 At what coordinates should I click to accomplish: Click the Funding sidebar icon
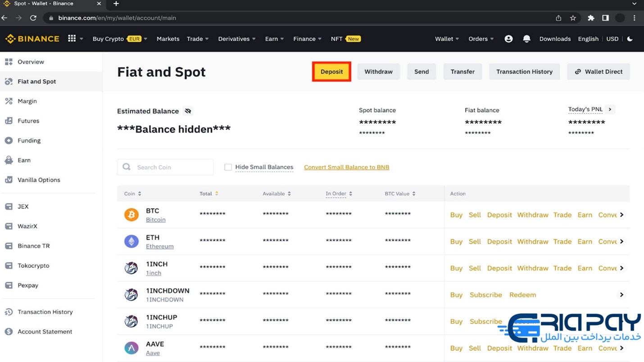[x=9, y=140]
